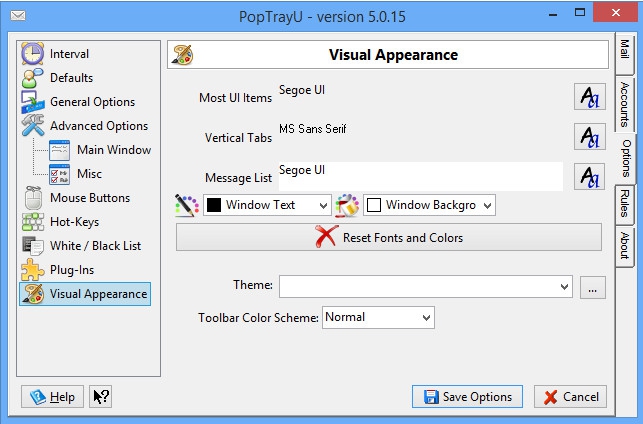Click Save Options button

coord(467,397)
